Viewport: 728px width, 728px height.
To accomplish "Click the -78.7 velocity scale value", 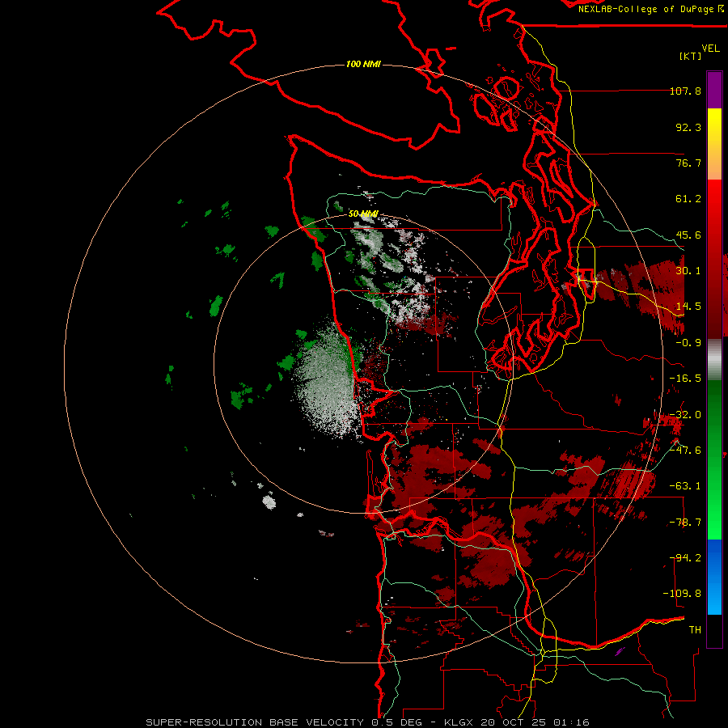I will [685, 523].
